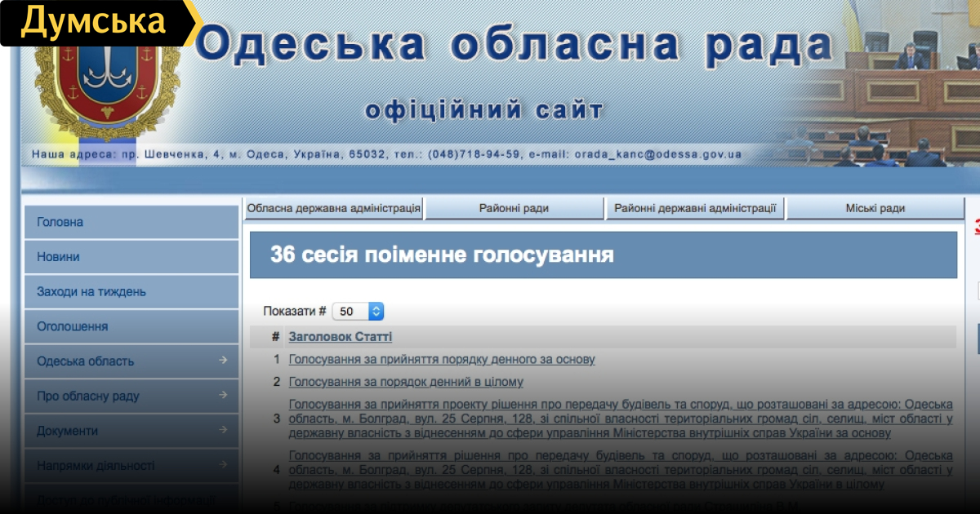Screen dimensions: 980x514
Task: Expand the Про обласну раду submenu arrow
Action: 223,396
